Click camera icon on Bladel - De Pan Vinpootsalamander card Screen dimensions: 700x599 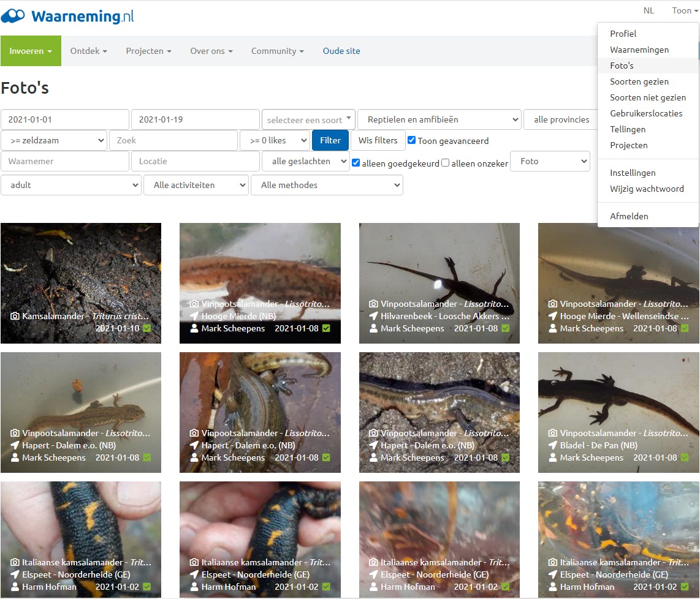coord(553,433)
